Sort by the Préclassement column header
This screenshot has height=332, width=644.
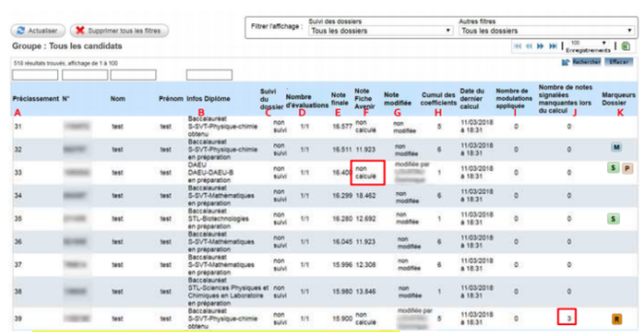click(x=35, y=99)
